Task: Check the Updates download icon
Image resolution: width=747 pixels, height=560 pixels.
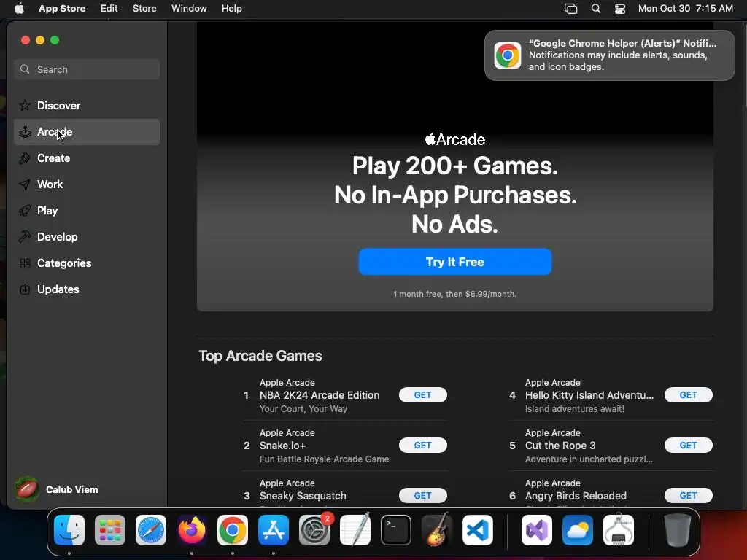Action: pyautogui.click(x=25, y=289)
